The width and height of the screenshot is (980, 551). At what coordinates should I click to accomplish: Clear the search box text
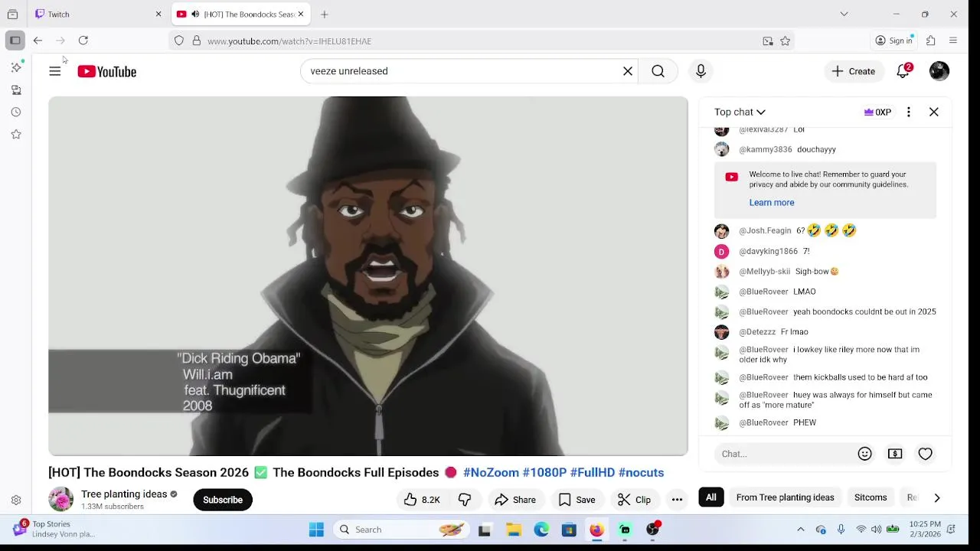coord(628,71)
